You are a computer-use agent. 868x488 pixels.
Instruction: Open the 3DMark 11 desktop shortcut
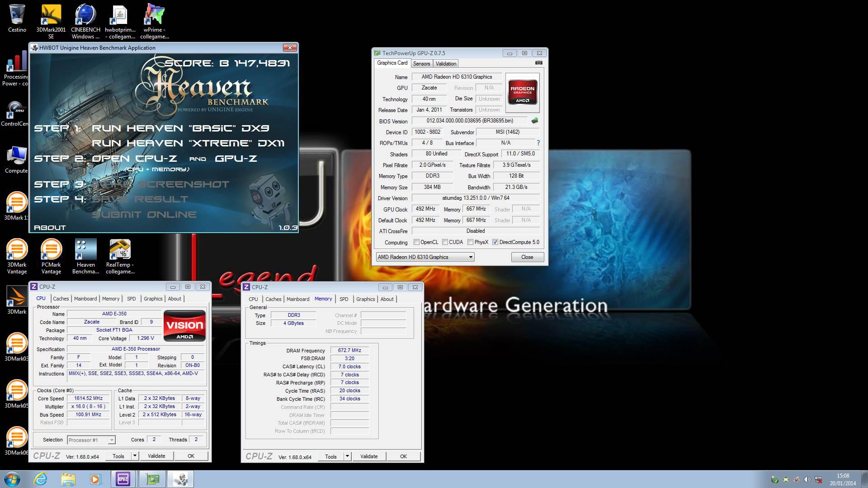tap(16, 206)
